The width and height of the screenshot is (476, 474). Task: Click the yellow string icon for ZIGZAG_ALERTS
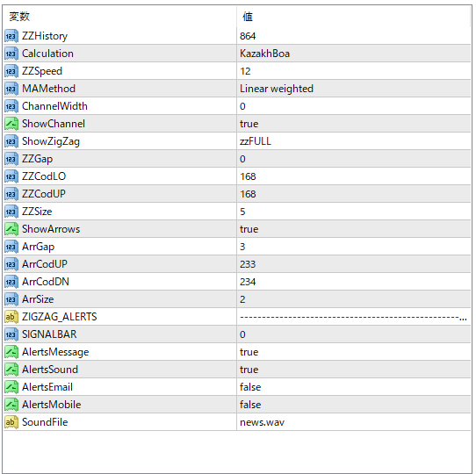11,317
